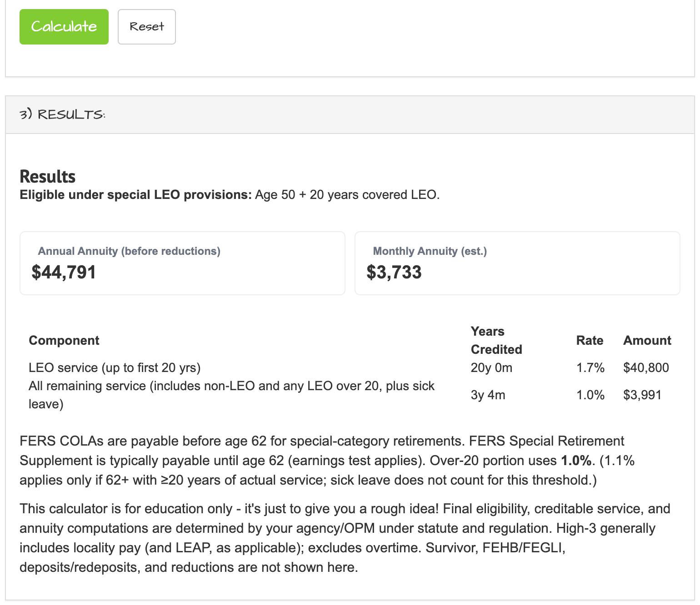Click the green Calculate button
The image size is (700, 605).
point(64,27)
